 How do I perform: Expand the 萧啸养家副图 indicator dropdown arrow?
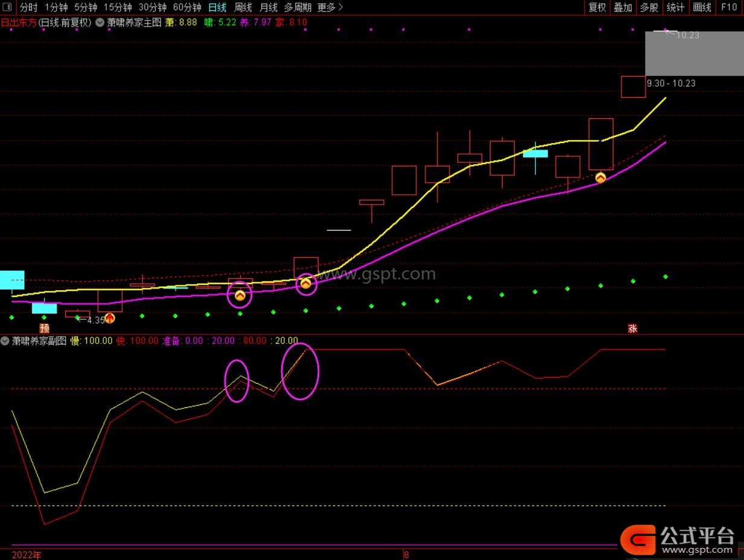coord(6,340)
